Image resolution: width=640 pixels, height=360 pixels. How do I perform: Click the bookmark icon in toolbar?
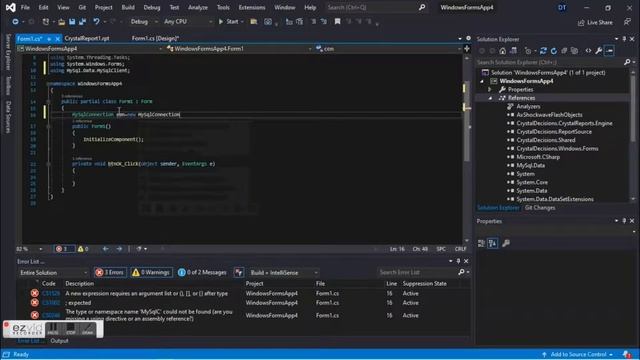tap(338, 22)
